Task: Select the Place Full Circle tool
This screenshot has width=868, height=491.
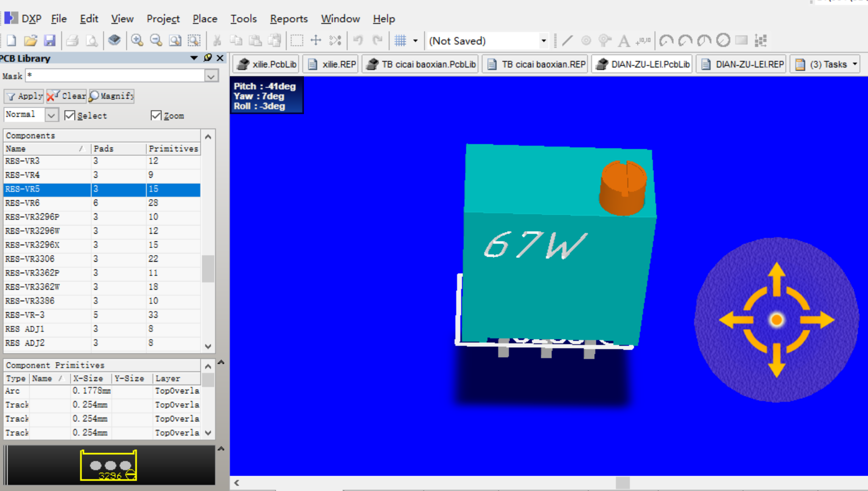Action: pyautogui.click(x=723, y=40)
